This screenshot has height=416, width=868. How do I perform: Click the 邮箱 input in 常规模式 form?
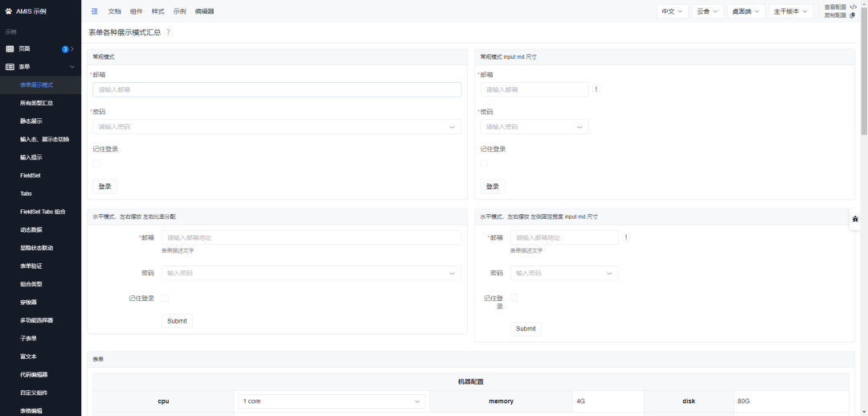(276, 89)
